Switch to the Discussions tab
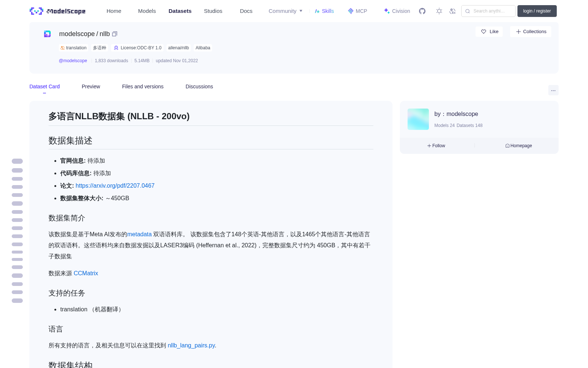The image size is (588, 368). click(x=199, y=86)
